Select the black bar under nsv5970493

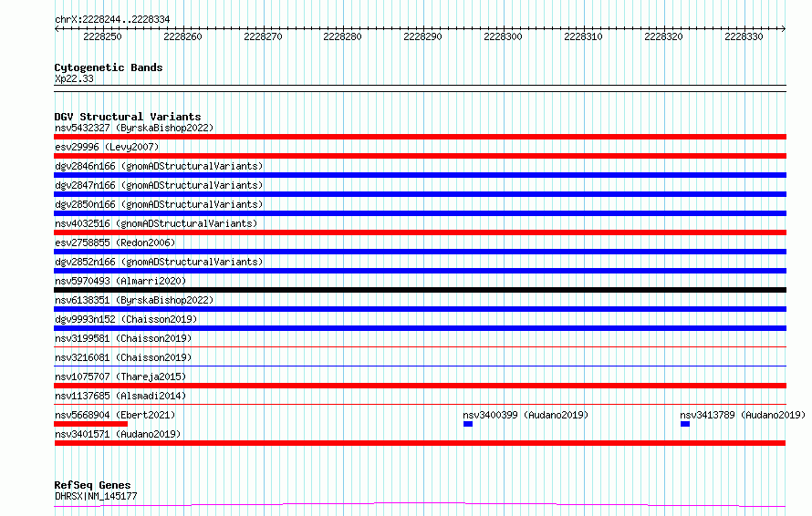420,290
